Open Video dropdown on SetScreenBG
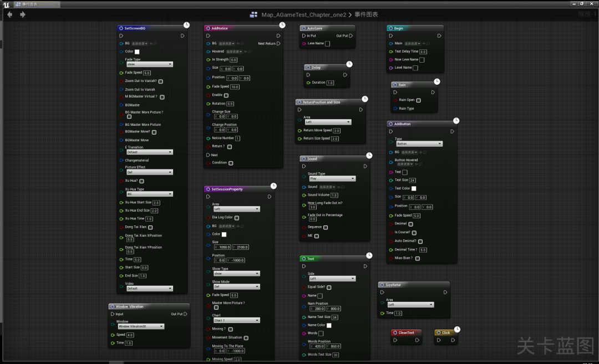 click(x=149, y=289)
